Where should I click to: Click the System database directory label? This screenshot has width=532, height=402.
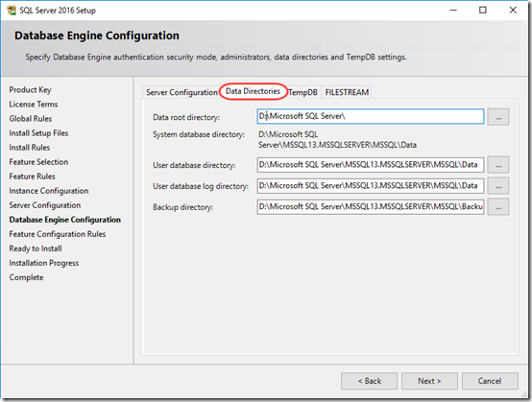click(x=199, y=134)
